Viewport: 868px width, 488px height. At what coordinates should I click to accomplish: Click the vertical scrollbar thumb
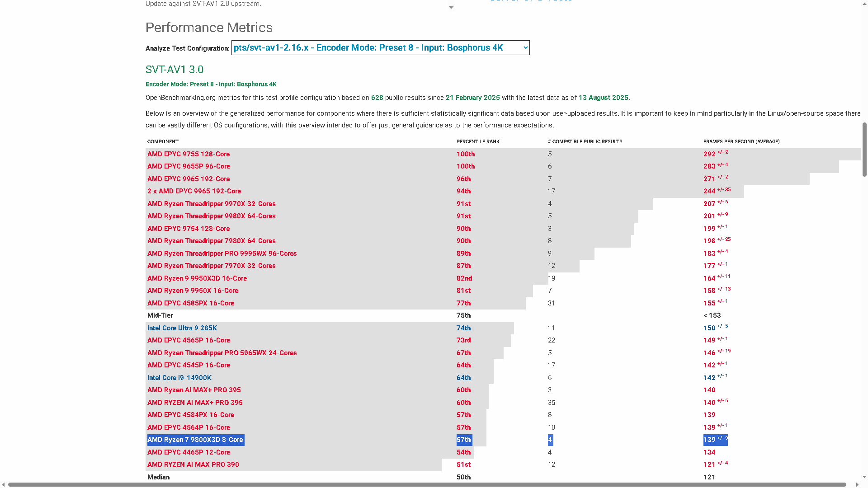864,149
